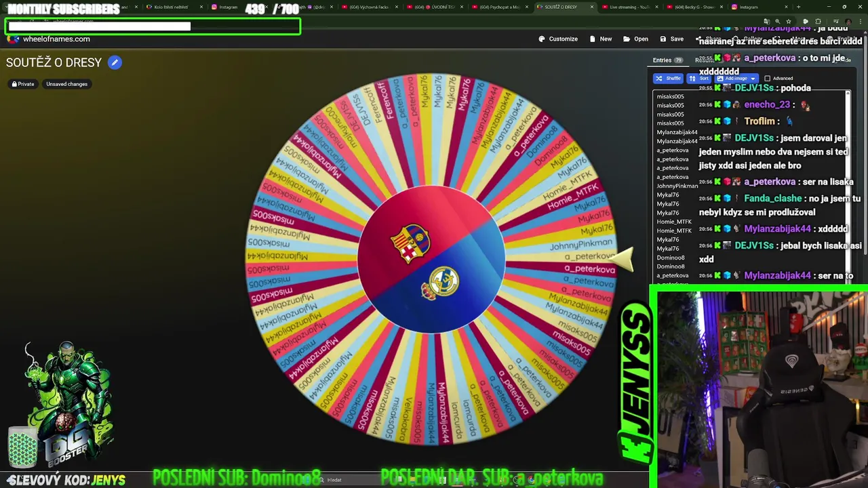Enable the Advanced checkbox
The image size is (868, 488).
tap(768, 78)
